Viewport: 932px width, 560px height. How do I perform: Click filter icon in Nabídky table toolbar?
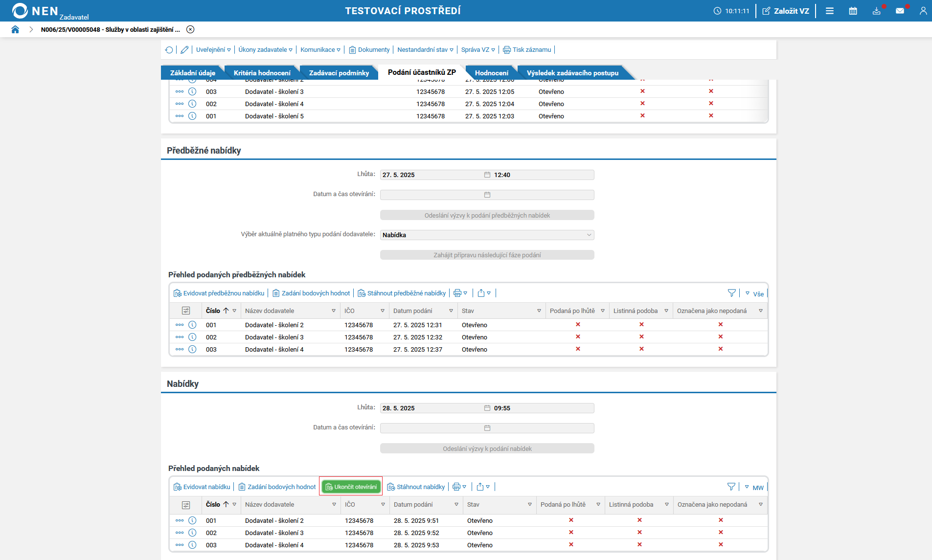[731, 487]
